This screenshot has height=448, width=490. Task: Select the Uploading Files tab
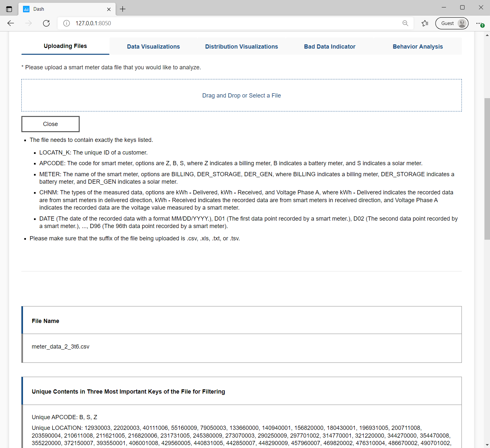(65, 46)
